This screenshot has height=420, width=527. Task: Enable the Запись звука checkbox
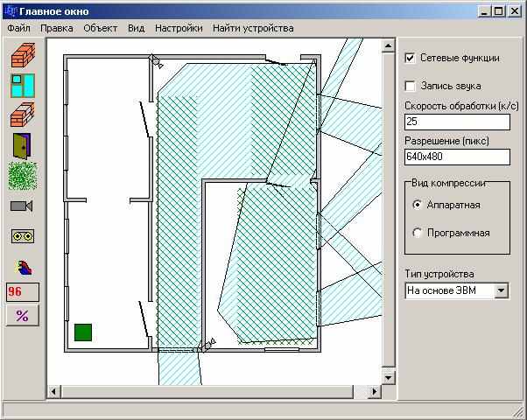[410, 86]
